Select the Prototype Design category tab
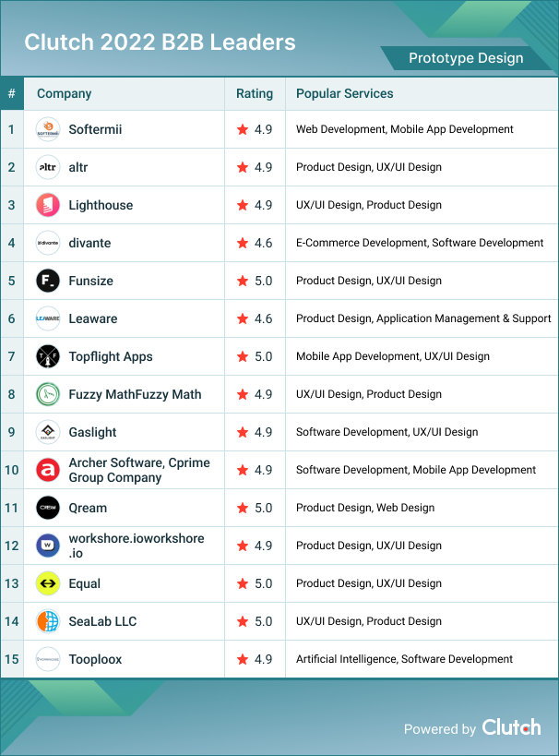 [466, 58]
